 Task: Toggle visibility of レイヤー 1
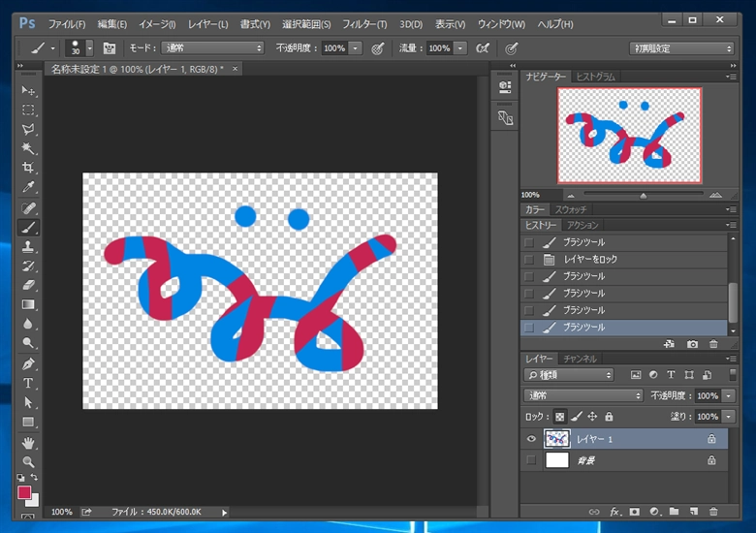[x=531, y=439]
